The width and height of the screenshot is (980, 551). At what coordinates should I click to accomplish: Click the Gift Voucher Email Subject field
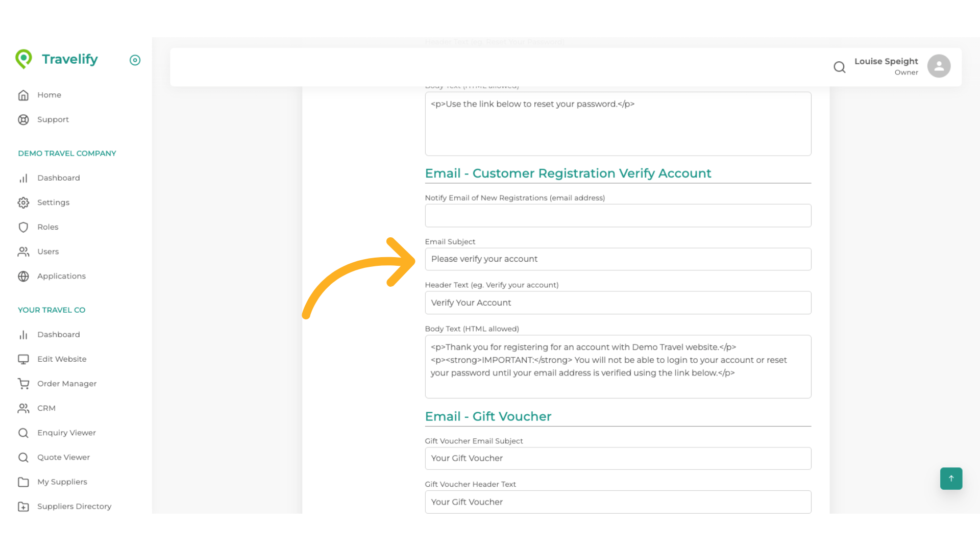[x=618, y=458]
